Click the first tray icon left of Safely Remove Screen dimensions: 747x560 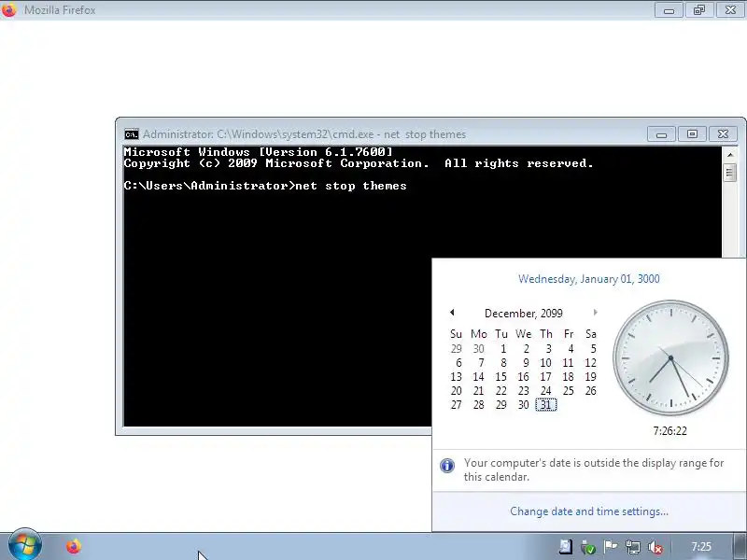(x=566, y=547)
